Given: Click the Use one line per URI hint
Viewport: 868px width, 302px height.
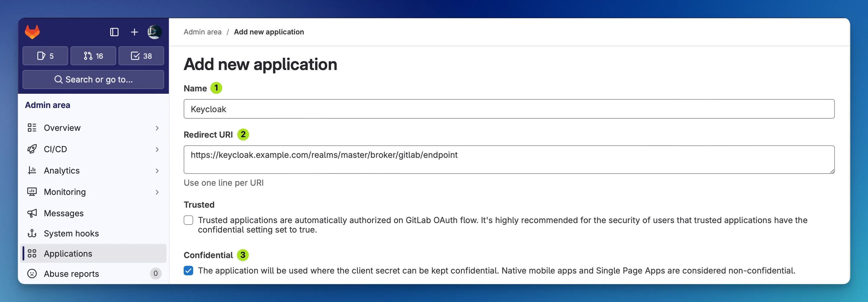Looking at the screenshot, I should coord(224,183).
